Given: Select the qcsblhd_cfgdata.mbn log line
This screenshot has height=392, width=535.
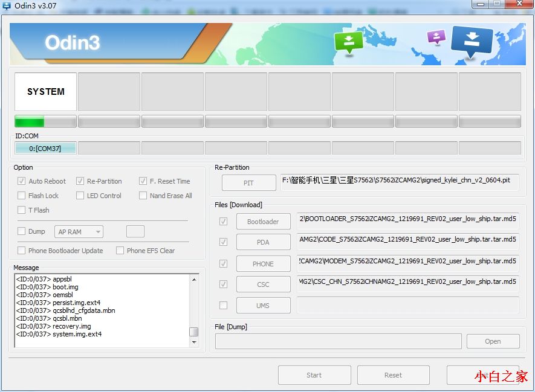Looking at the screenshot, I should [65, 310].
